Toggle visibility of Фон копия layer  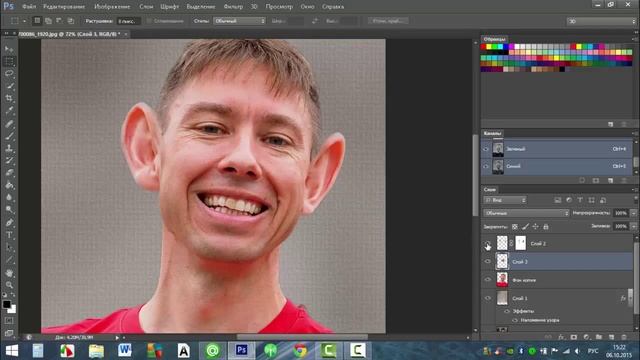pos(488,280)
